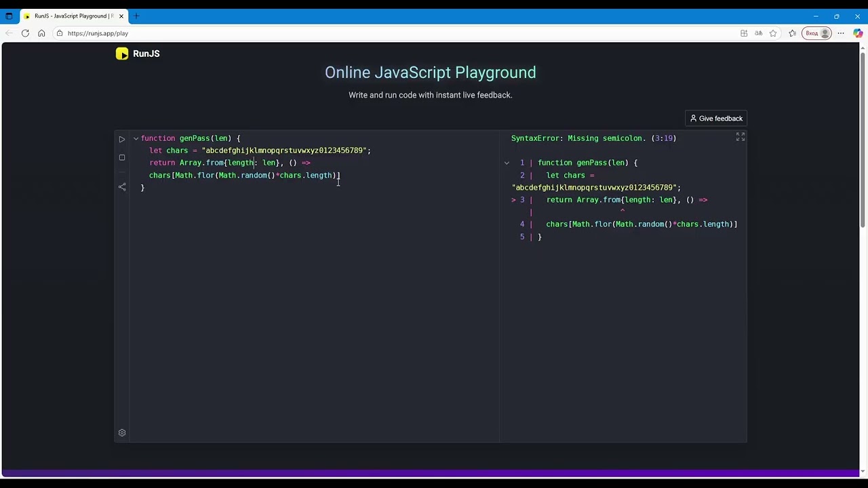This screenshot has height=488, width=868.
Task: Open the tab actions menu icon
Action: 9,16
